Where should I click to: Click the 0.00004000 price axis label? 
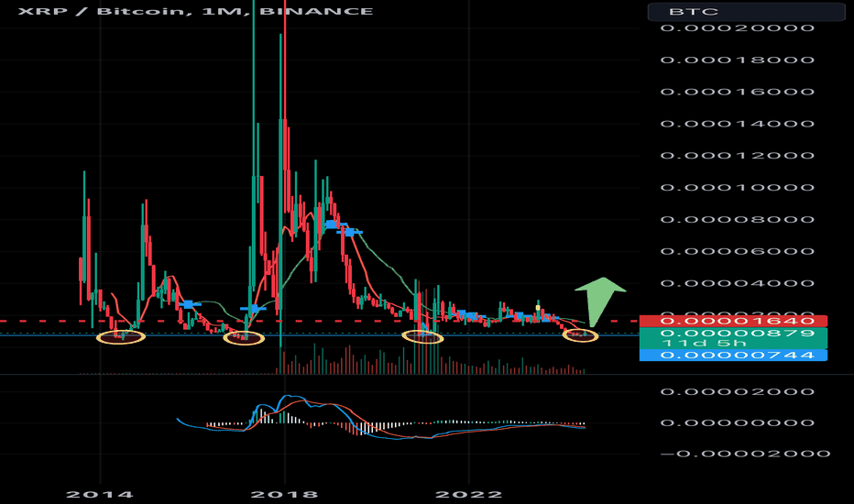[x=738, y=283]
